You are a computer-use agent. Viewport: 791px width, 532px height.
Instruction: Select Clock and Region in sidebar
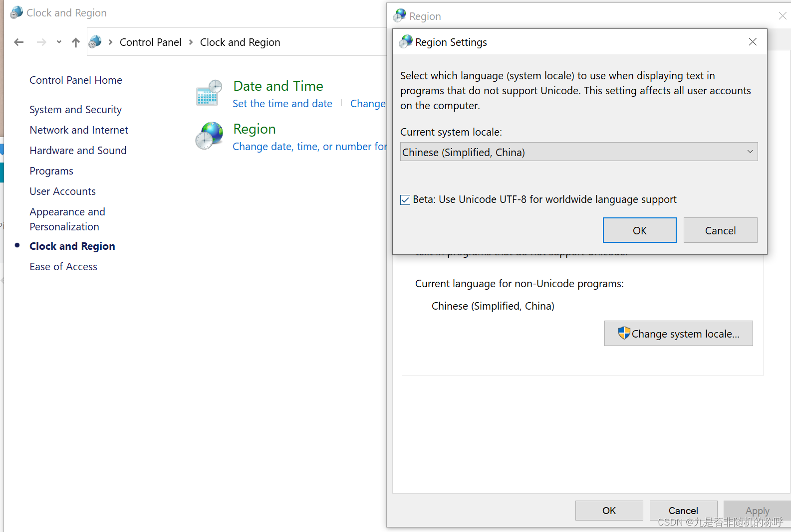pos(72,246)
